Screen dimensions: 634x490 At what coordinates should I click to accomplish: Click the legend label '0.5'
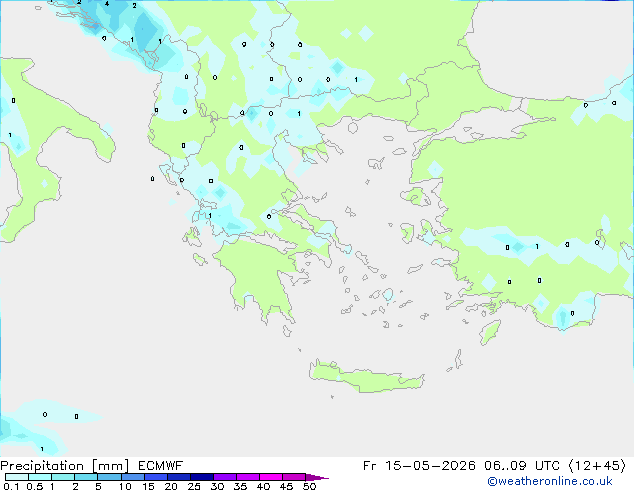(x=35, y=486)
